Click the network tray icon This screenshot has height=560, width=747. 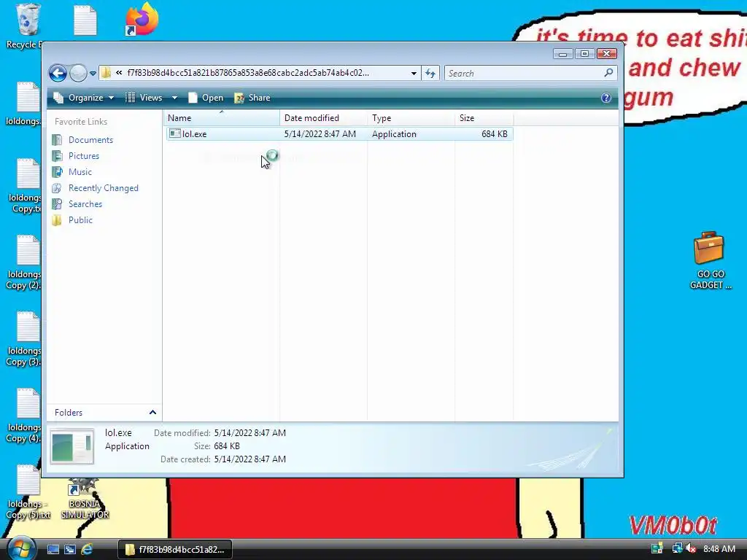click(x=677, y=548)
